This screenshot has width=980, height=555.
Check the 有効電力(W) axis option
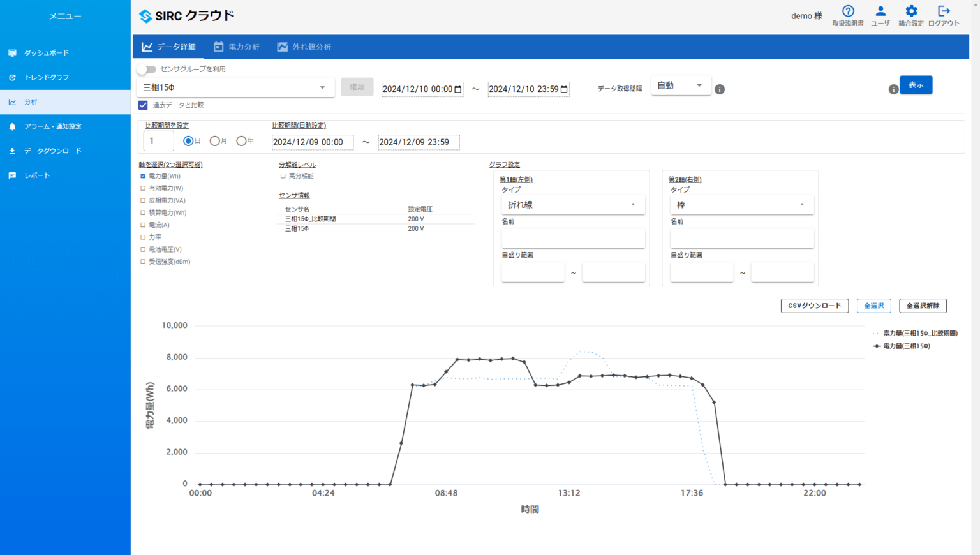tap(143, 188)
